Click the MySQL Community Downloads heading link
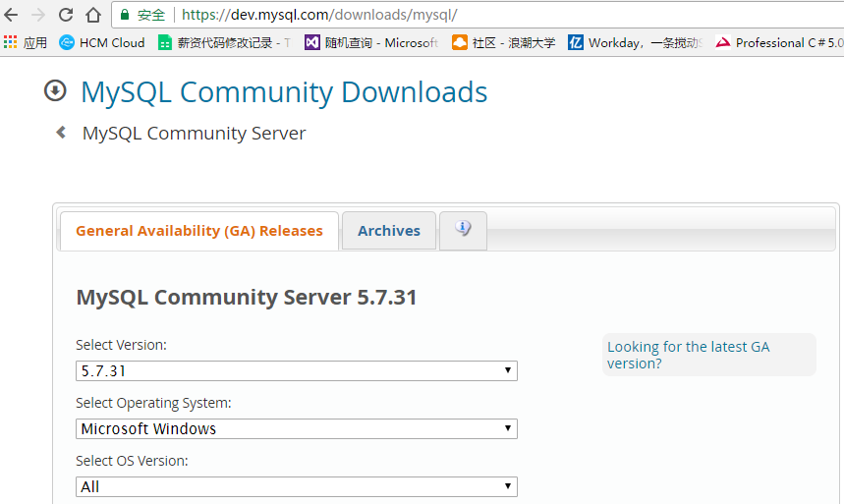The image size is (844, 504). (284, 92)
